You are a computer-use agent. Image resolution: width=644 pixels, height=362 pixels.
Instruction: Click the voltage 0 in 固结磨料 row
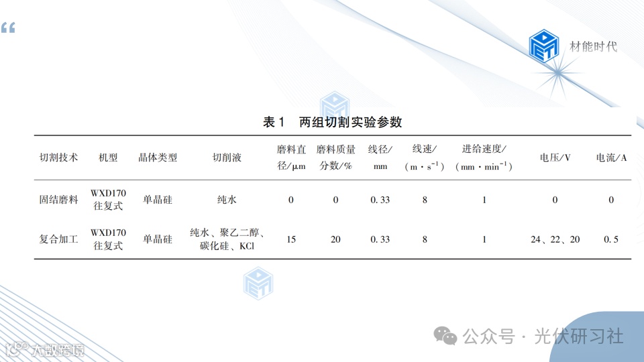pyautogui.click(x=555, y=200)
